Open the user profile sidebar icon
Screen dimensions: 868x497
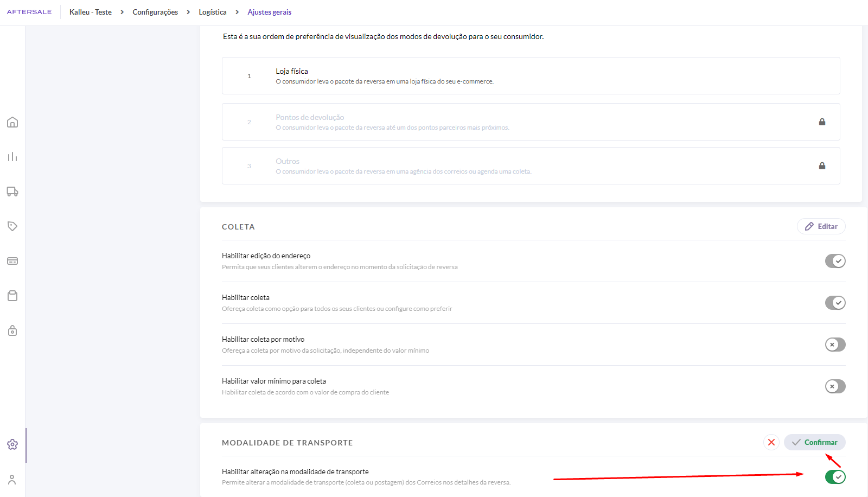[x=12, y=480]
